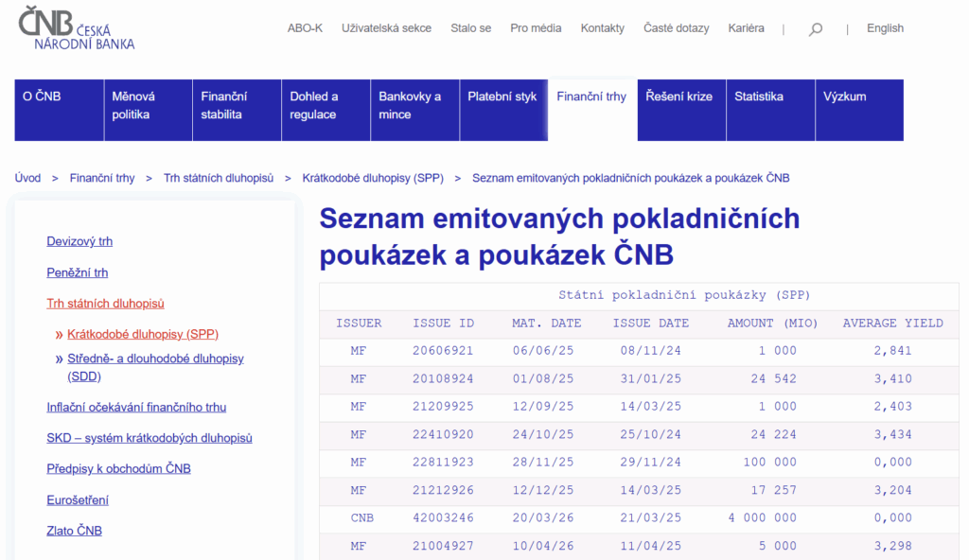Open the Řešení krize menu tab

[681, 110]
